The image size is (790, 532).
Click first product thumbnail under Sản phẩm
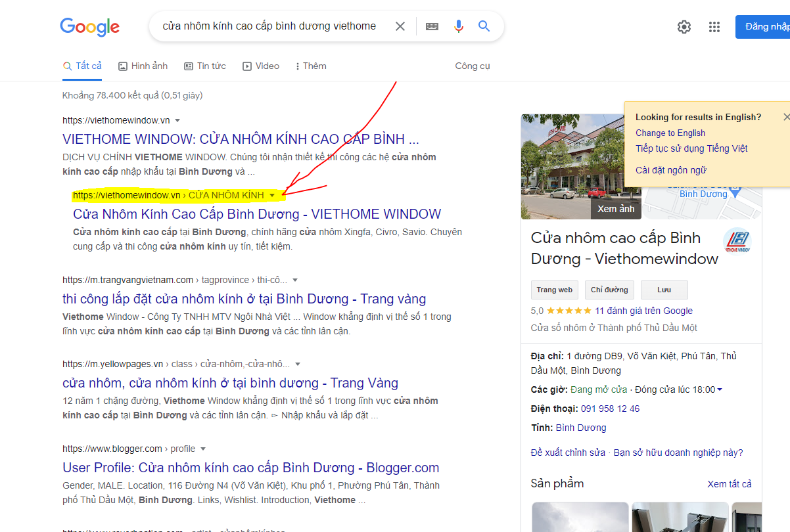[579, 518]
